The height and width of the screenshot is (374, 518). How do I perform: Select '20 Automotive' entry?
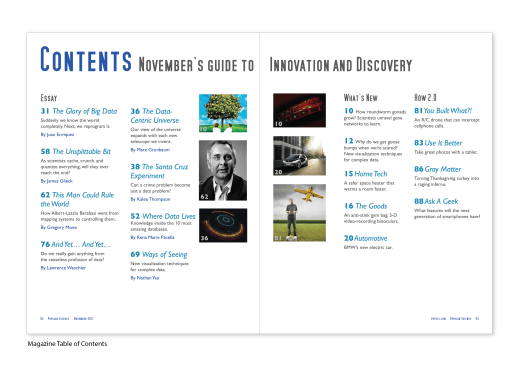(366, 238)
